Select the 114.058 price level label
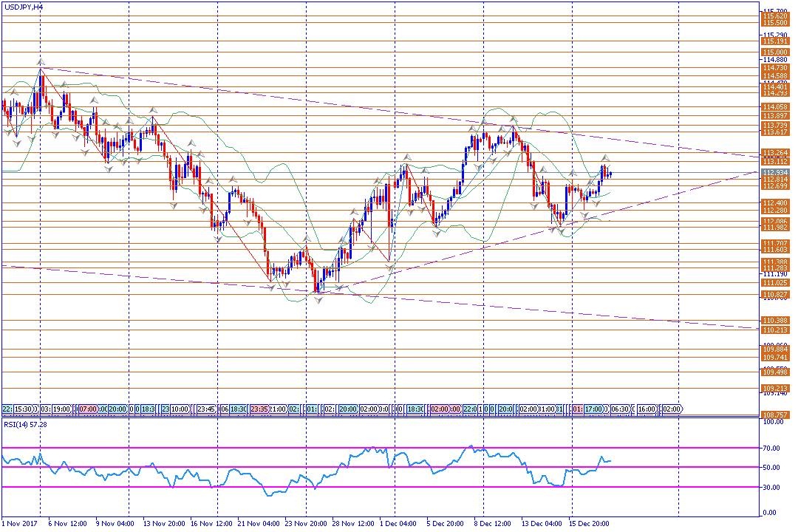This screenshot has width=798, height=532. click(x=775, y=107)
